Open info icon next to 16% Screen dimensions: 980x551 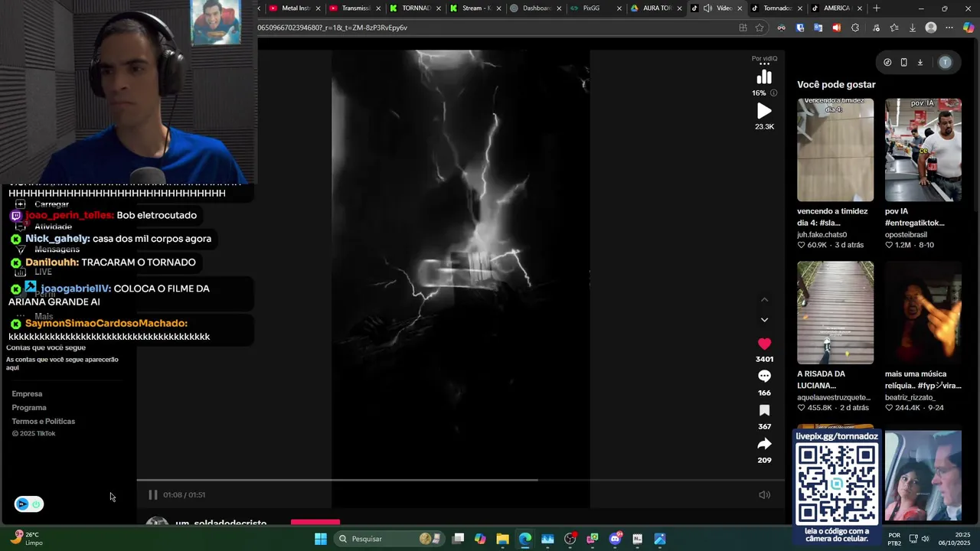(773, 93)
